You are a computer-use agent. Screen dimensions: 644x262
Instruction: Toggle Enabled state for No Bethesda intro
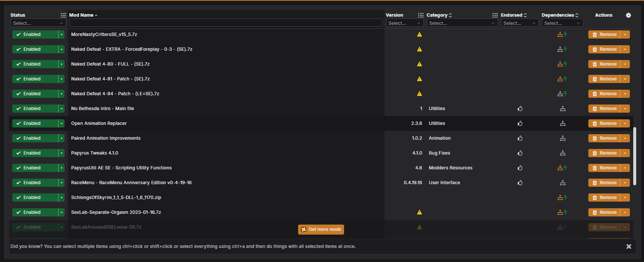[35, 109]
